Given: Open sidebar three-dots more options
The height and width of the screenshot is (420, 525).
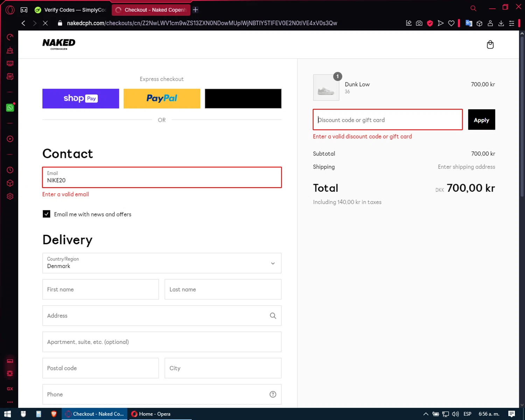Looking at the screenshot, I should [10, 402].
